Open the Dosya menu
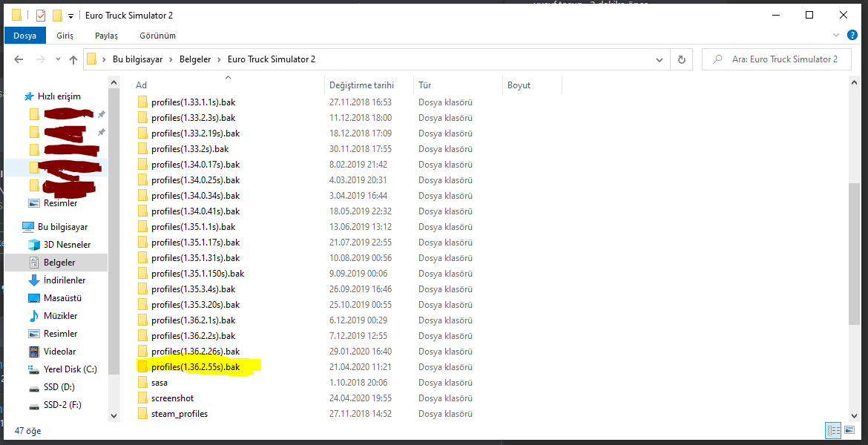 click(x=25, y=36)
